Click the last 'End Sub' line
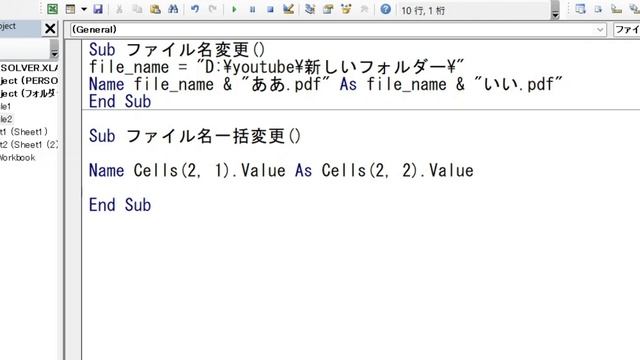The height and width of the screenshot is (360, 640). (x=120, y=205)
